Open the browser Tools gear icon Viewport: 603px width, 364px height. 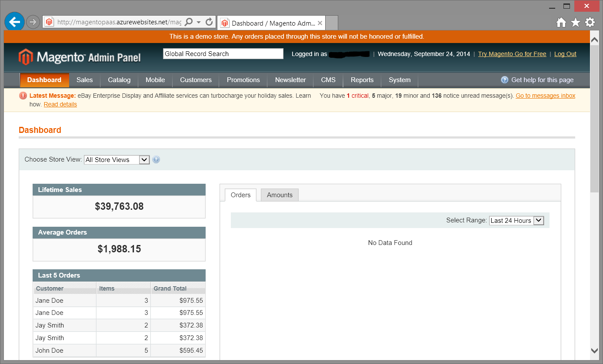click(x=590, y=23)
